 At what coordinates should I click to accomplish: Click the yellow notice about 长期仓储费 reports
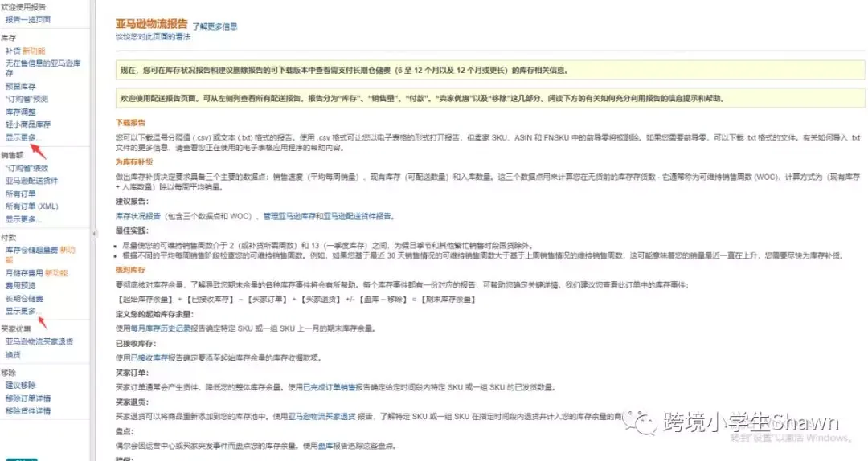click(490, 71)
